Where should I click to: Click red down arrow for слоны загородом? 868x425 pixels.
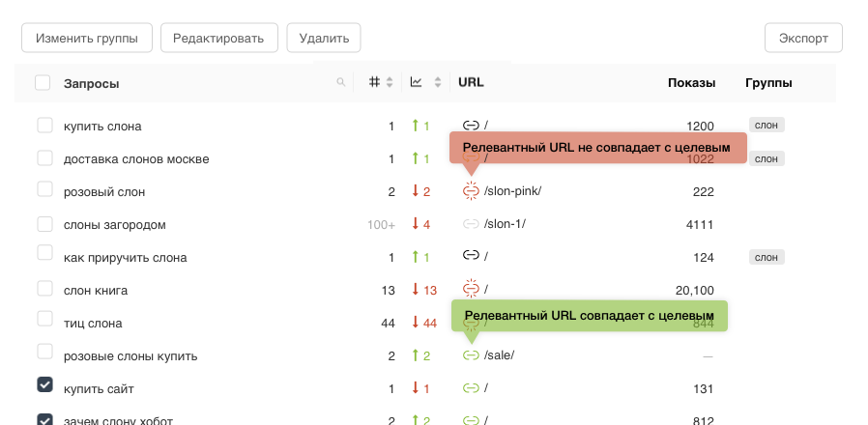click(416, 223)
